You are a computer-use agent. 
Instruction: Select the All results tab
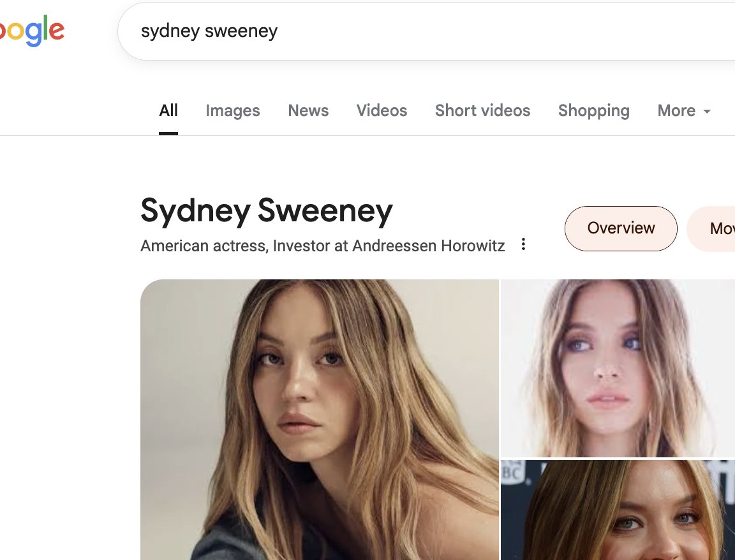pos(168,110)
